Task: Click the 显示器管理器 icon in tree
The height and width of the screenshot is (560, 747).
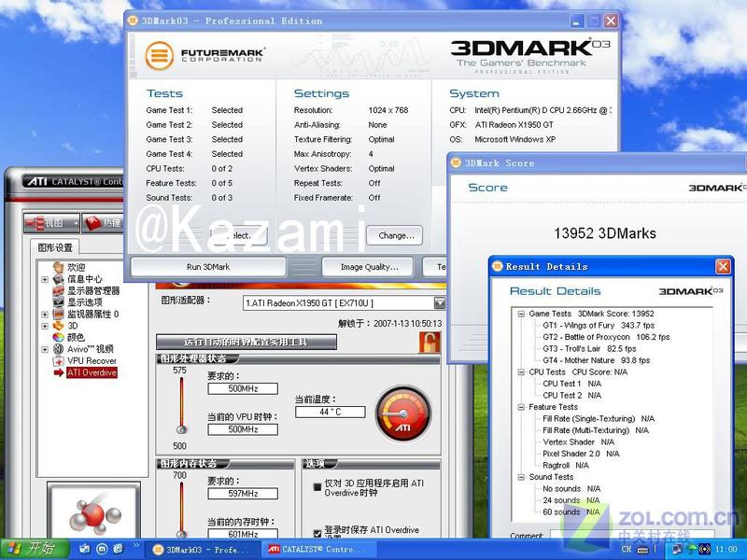Action: click(x=59, y=290)
